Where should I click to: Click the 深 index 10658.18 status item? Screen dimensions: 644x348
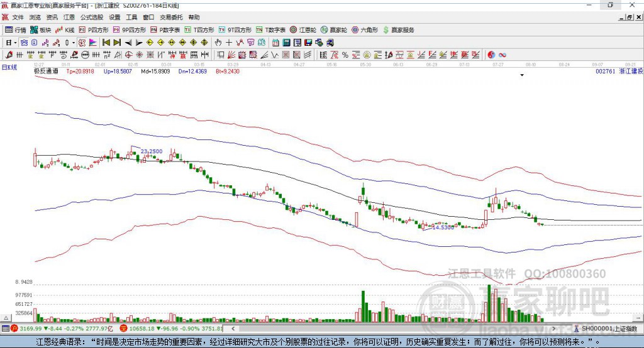(171, 329)
